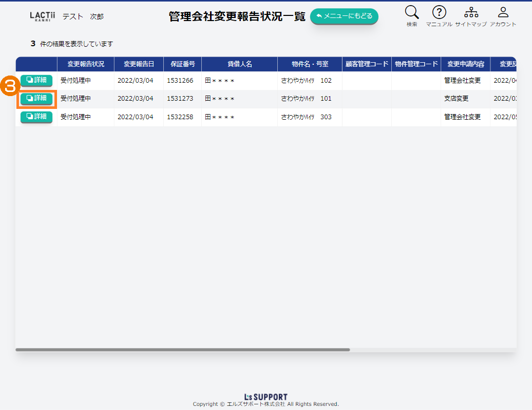
Task: Open the account profile icon
Action: pos(503,13)
